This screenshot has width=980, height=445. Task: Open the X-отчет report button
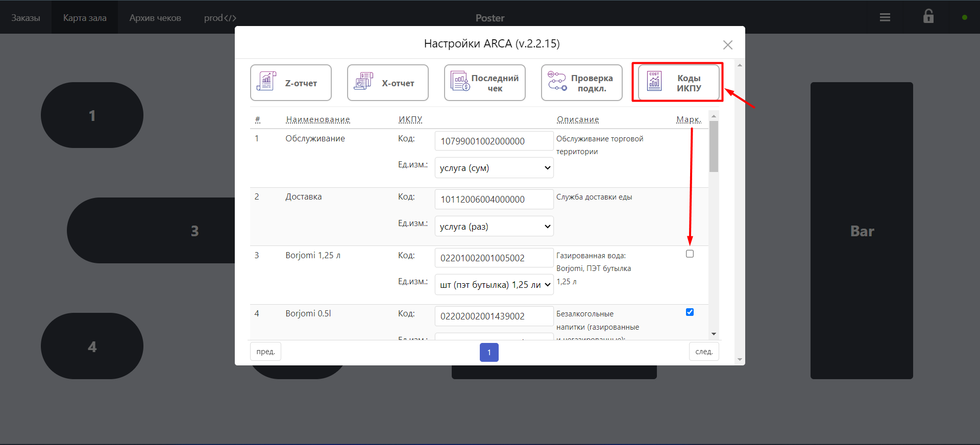[388, 83]
